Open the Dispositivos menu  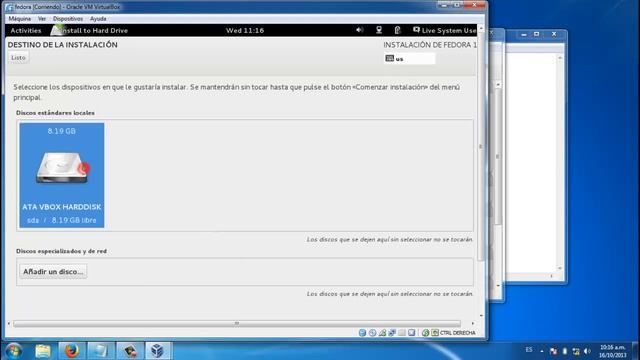coord(68,19)
